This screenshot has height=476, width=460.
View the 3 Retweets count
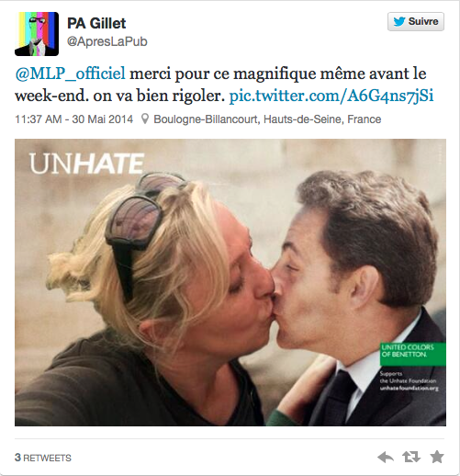[x=43, y=458]
